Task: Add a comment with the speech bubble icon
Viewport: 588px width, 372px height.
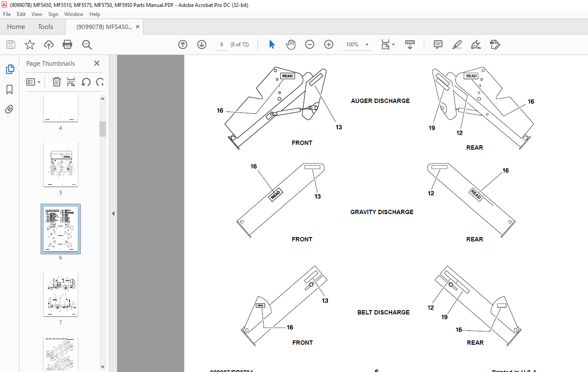Action: pyautogui.click(x=438, y=45)
